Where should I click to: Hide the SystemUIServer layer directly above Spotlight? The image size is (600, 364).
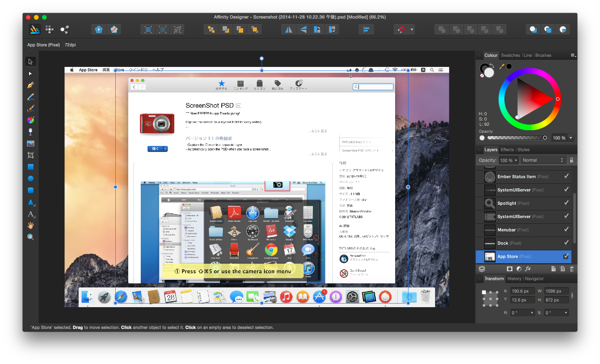point(566,189)
